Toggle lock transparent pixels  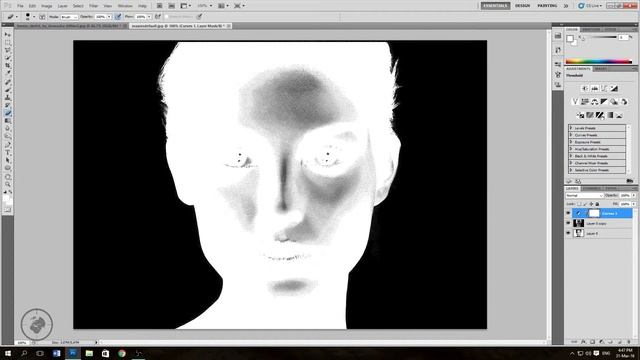579,204
